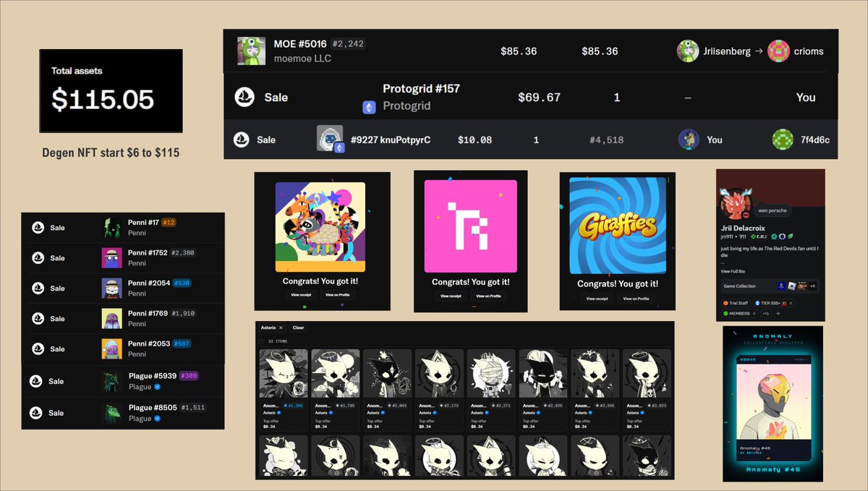This screenshot has width=868, height=491.
Task: Click the moemoe LLC collection name
Action: pos(302,58)
